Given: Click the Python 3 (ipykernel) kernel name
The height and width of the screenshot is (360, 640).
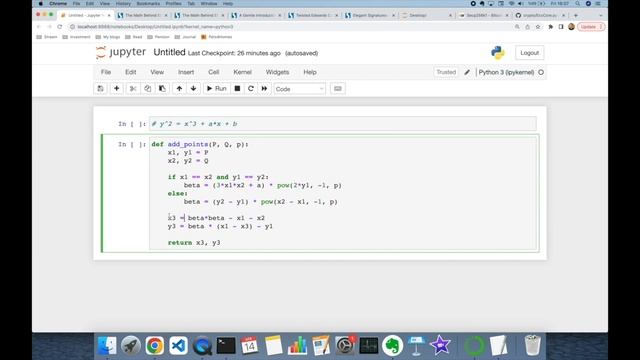Looking at the screenshot, I should [506, 72].
